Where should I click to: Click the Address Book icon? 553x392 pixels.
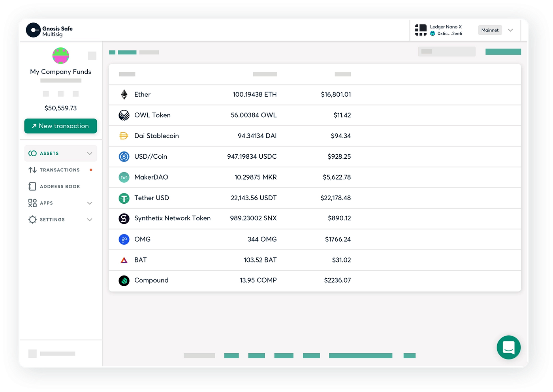[x=32, y=186]
